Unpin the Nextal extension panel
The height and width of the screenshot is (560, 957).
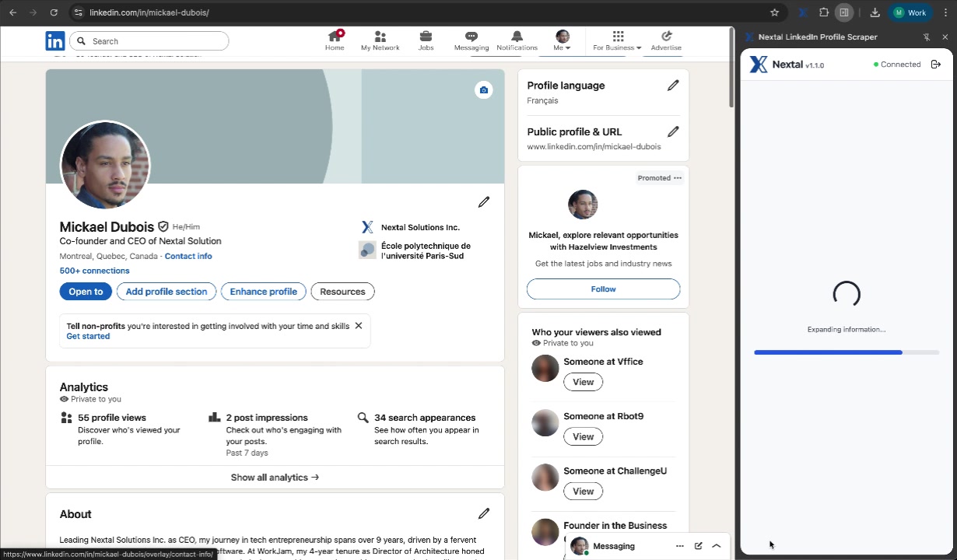927,37
